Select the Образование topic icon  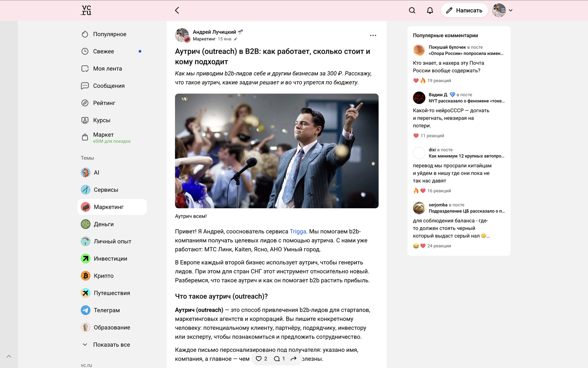[86, 328]
